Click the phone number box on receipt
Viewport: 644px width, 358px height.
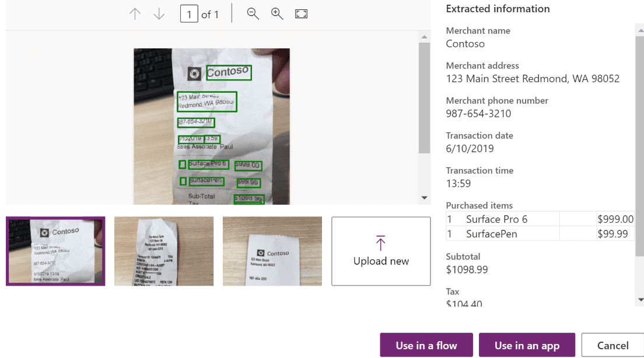click(x=196, y=122)
